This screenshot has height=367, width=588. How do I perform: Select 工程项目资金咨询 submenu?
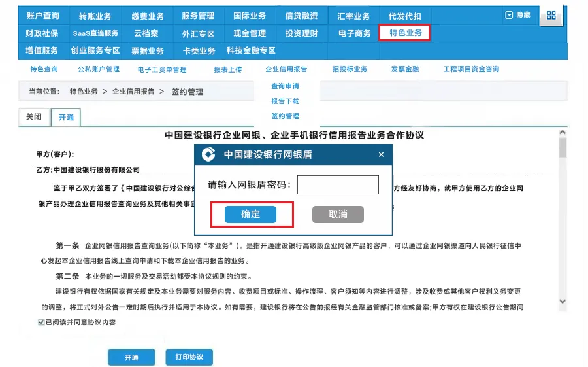pos(471,69)
